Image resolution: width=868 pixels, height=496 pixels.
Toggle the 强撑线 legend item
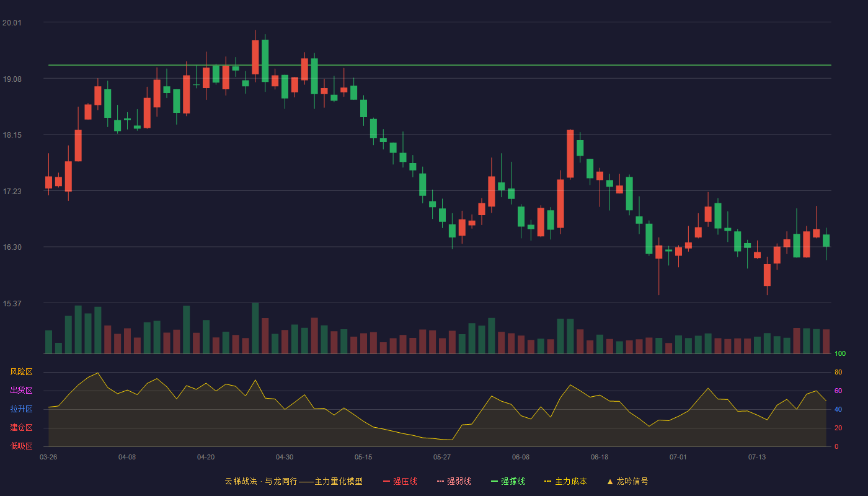click(508, 481)
